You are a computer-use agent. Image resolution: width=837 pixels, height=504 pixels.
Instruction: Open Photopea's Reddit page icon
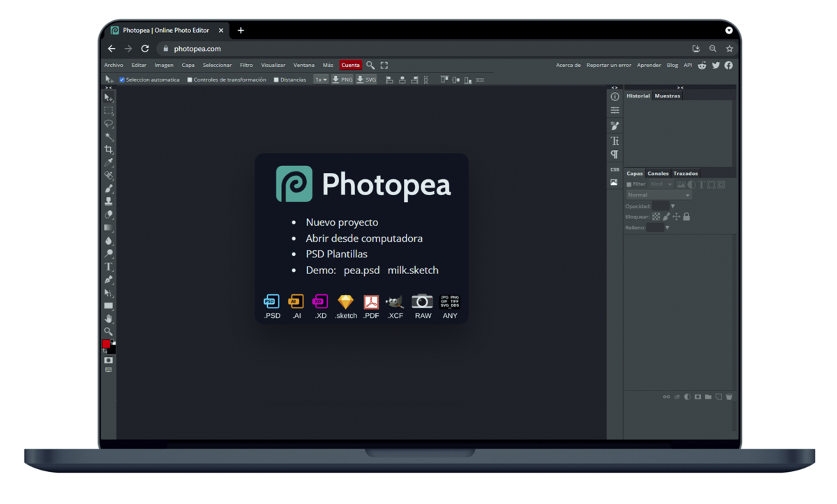coord(702,65)
